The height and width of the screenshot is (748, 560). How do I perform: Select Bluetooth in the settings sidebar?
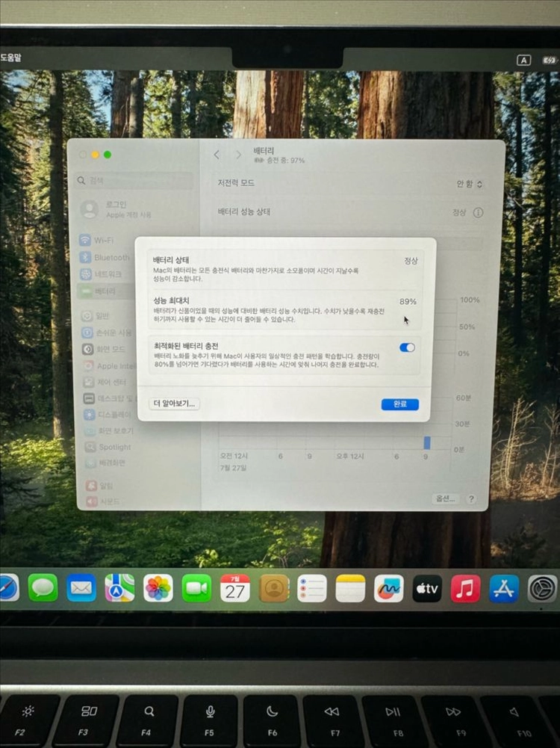point(105,257)
